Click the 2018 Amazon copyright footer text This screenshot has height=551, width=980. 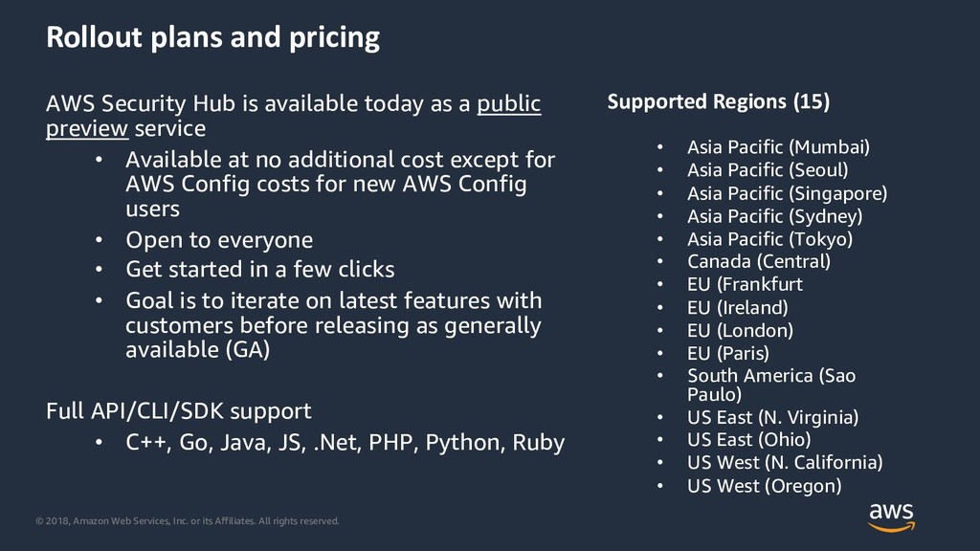pos(188,521)
